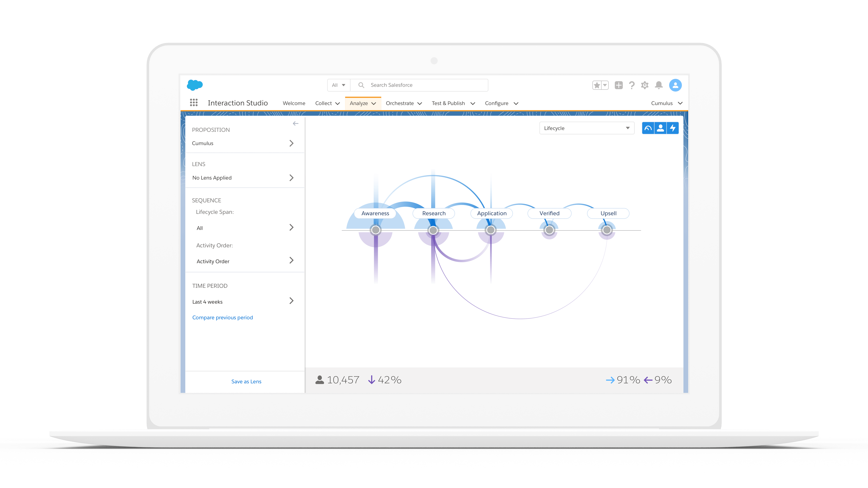Open the Analyze menu
868x488 pixels.
tap(363, 103)
